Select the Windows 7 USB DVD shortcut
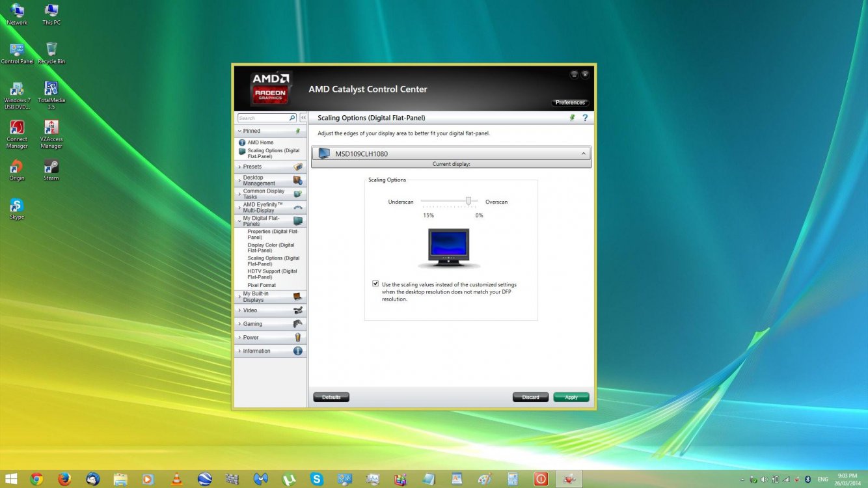 [x=17, y=95]
